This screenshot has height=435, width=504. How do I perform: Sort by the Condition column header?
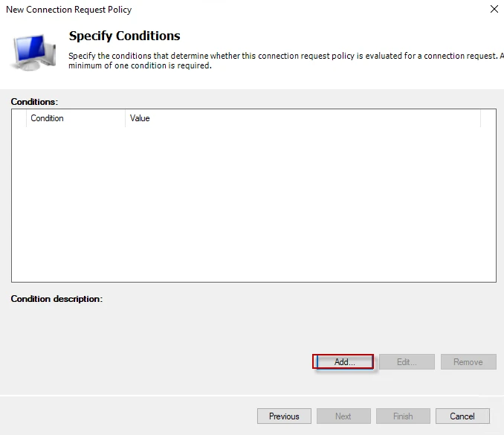pyautogui.click(x=74, y=118)
